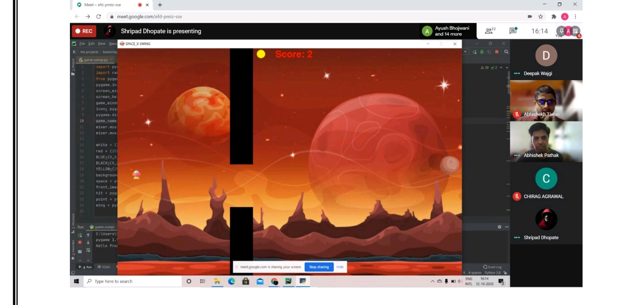Hide the screen sharing notification bar
The height and width of the screenshot is (305, 644).
pos(340,267)
